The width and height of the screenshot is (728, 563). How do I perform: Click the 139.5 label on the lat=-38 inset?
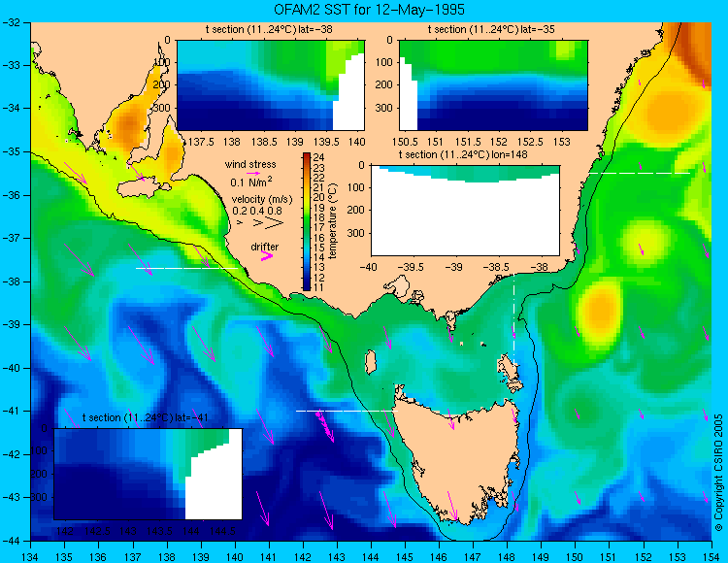tap(327, 142)
